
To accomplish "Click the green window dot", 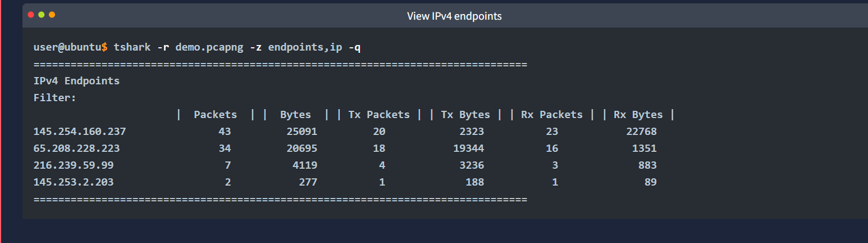I will (x=41, y=15).
